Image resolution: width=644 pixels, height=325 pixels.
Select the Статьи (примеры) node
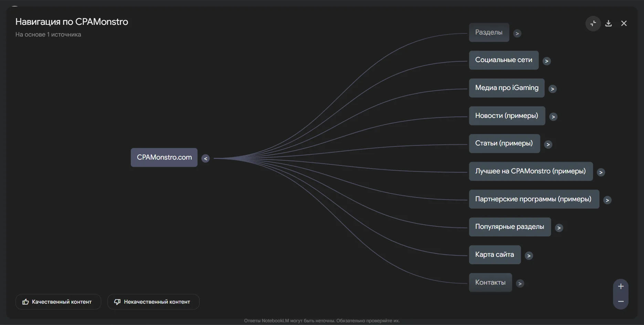(x=504, y=143)
